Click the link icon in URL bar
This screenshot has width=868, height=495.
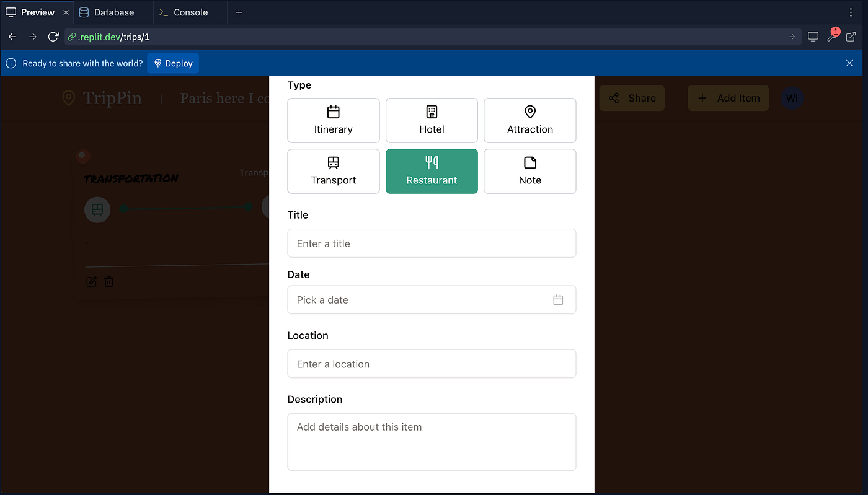coord(71,37)
